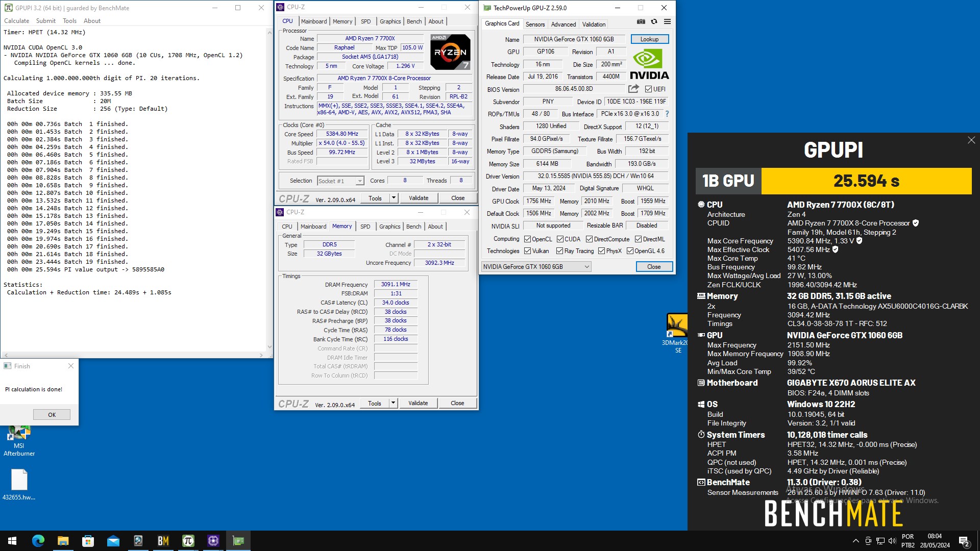Click OK in the Finish dialog
Viewport: 980px width, 551px height.
tap(52, 415)
